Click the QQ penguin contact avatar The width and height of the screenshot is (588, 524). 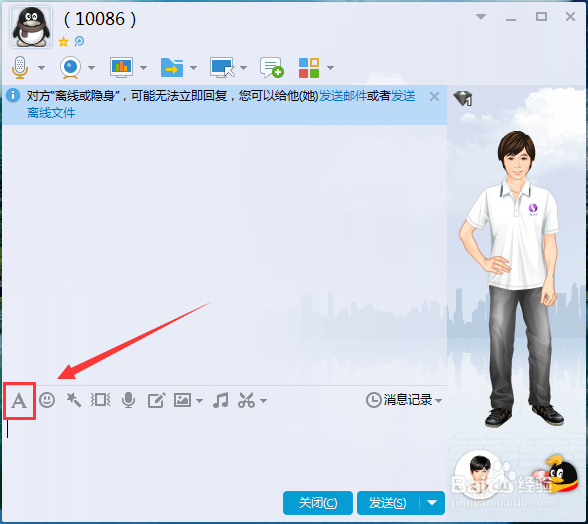31,27
